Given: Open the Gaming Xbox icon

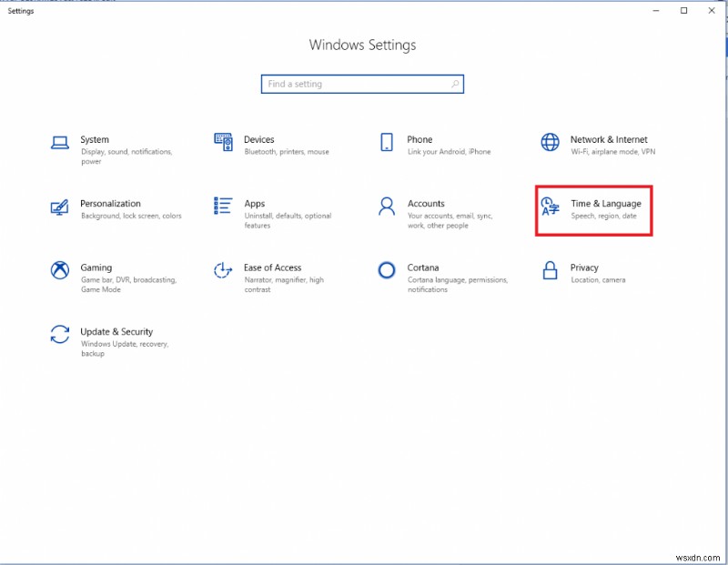Looking at the screenshot, I should 60,270.
